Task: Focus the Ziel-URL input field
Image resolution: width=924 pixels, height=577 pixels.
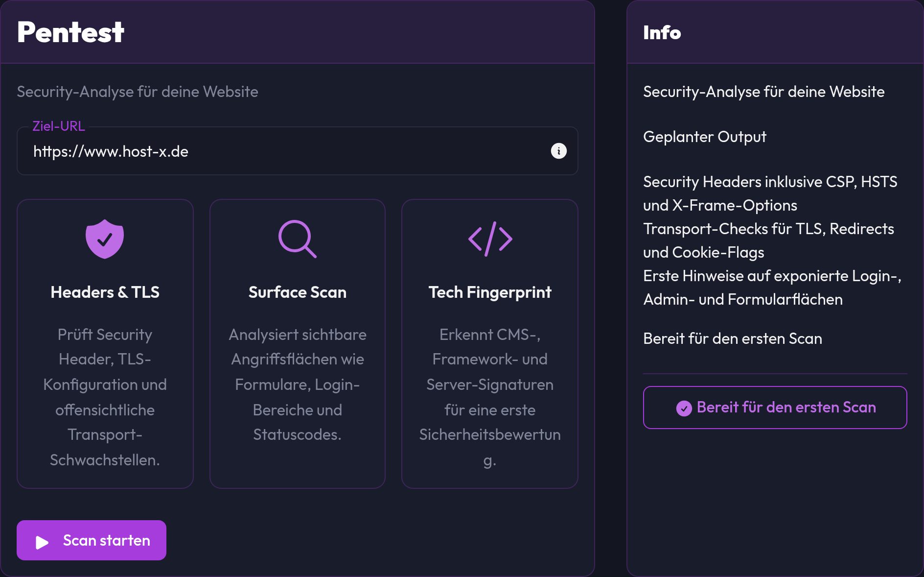Action: tap(298, 151)
